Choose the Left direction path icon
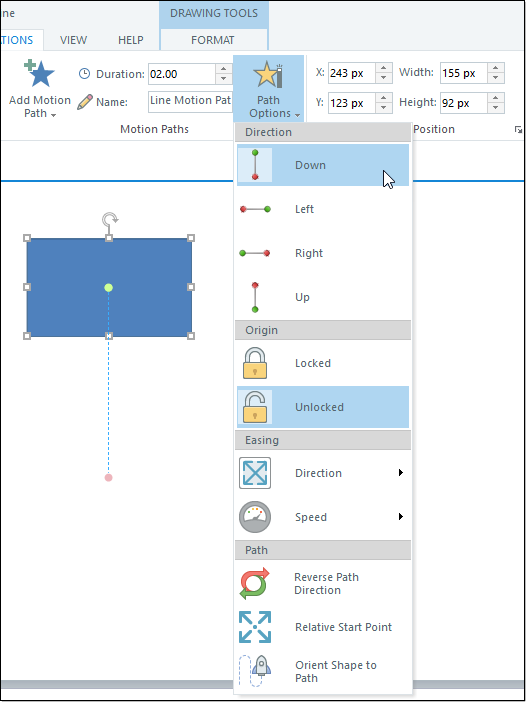Viewport: 528px width, 704px height. point(255,209)
